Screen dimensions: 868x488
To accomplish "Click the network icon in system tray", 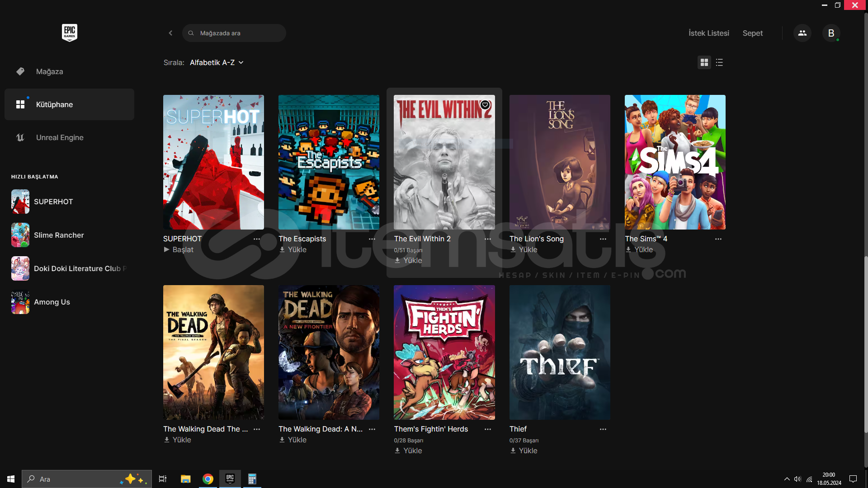I will [x=809, y=479].
